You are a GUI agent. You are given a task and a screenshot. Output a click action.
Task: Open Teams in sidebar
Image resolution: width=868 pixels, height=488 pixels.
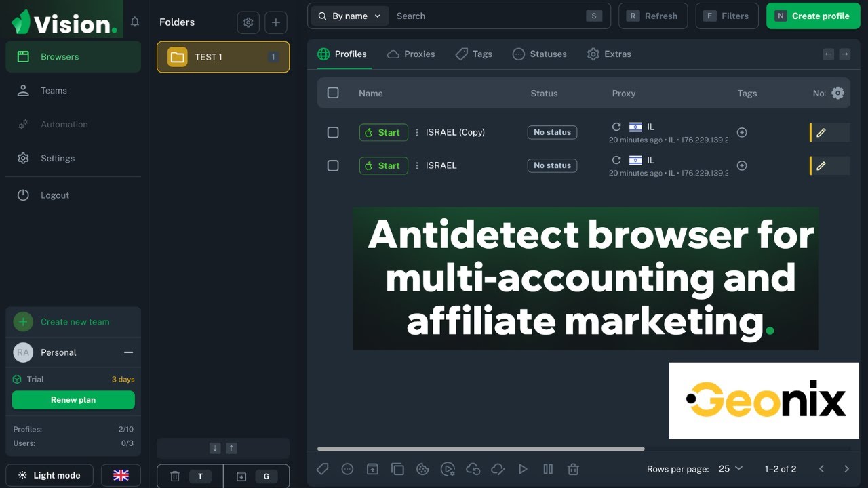coord(73,91)
